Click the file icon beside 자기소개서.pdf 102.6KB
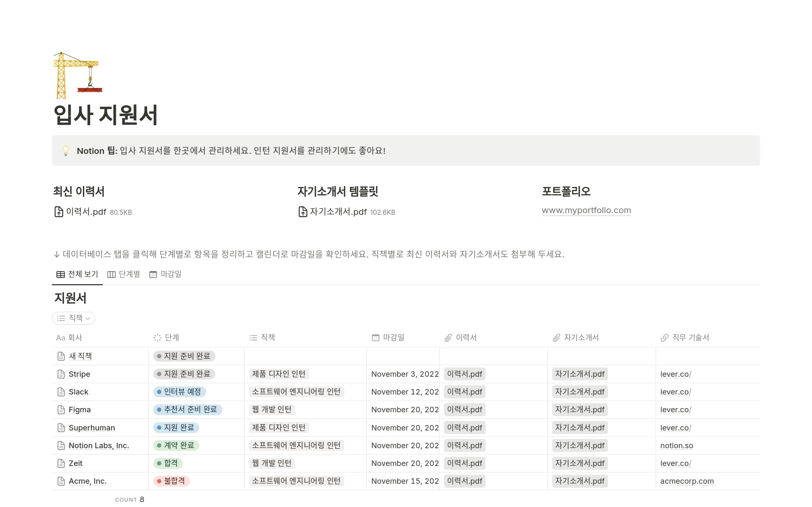 [303, 212]
